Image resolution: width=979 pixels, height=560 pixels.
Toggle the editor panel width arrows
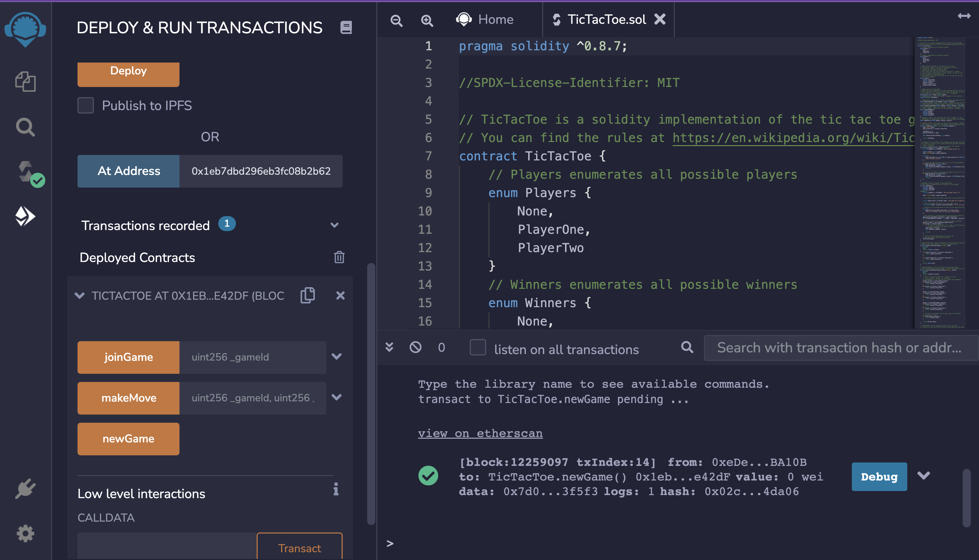pyautogui.click(x=964, y=16)
